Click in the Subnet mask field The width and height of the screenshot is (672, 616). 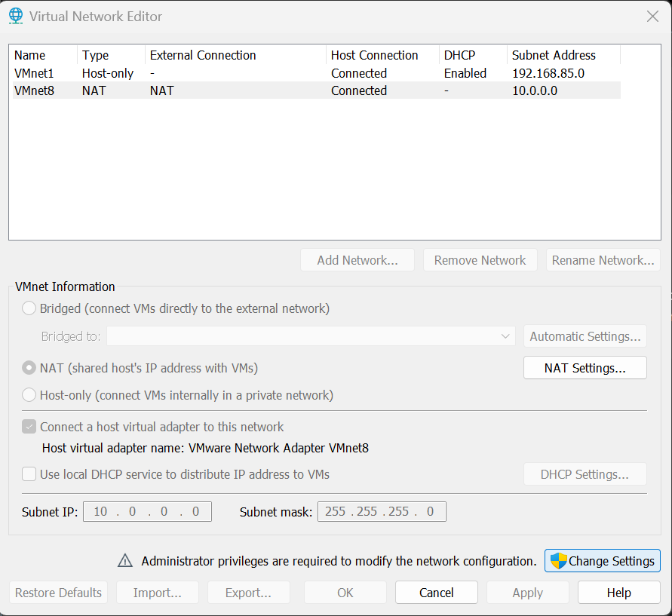point(382,511)
